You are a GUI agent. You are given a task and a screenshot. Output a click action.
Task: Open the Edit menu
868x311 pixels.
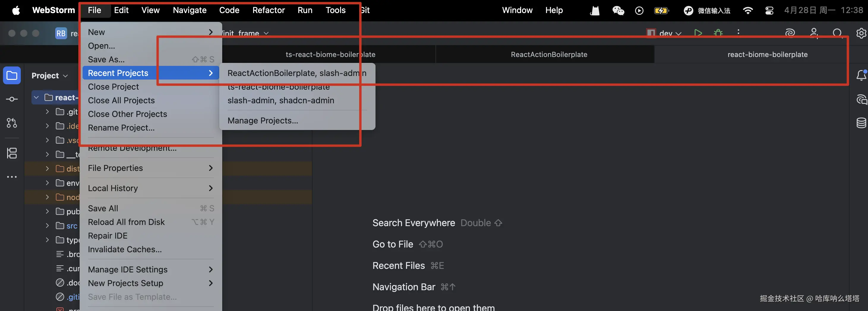[x=121, y=10]
